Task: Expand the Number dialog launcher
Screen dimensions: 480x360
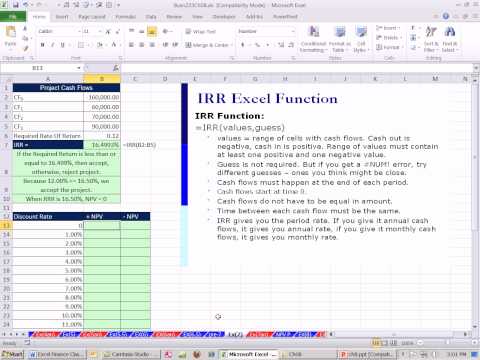Action: point(294,58)
